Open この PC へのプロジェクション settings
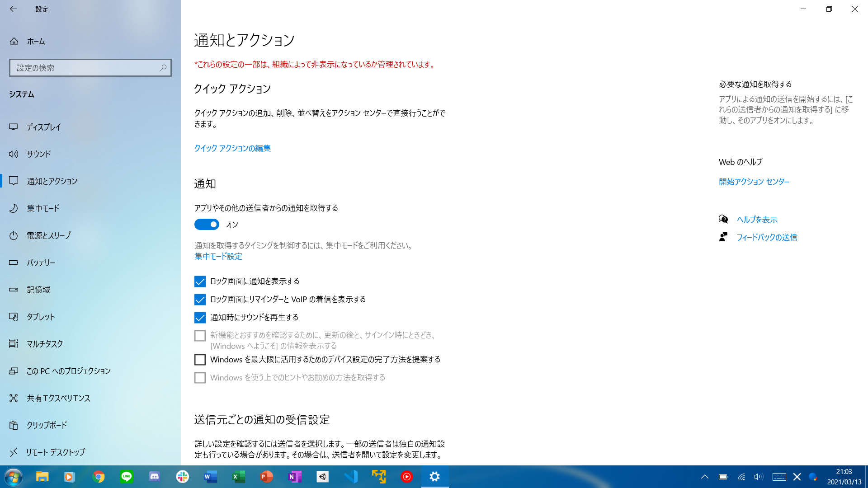This screenshot has height=488, width=868. click(90, 371)
